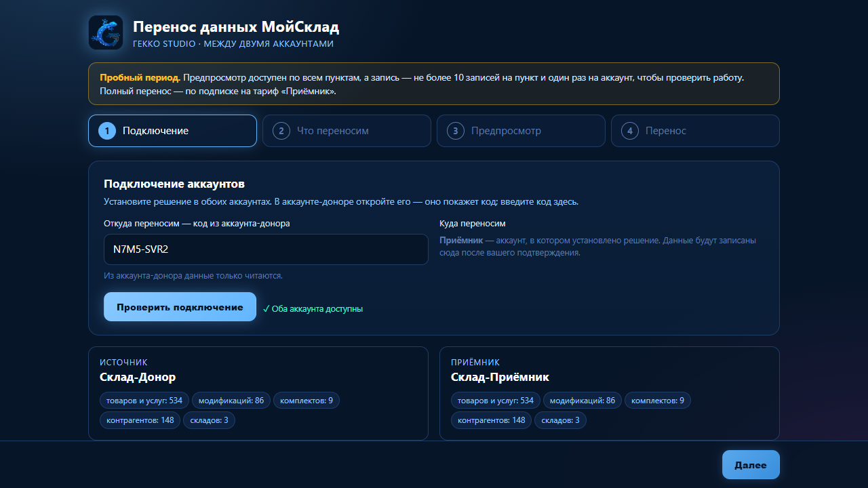Go to the Предпросмотр step
868x488 pixels.
click(x=521, y=131)
